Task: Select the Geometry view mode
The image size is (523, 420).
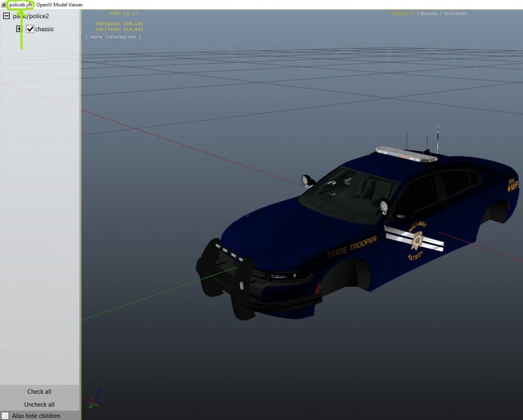Action: [403, 13]
